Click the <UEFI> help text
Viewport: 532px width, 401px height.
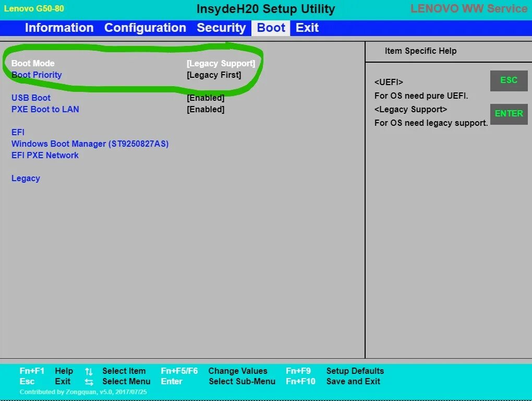pyautogui.click(x=389, y=82)
